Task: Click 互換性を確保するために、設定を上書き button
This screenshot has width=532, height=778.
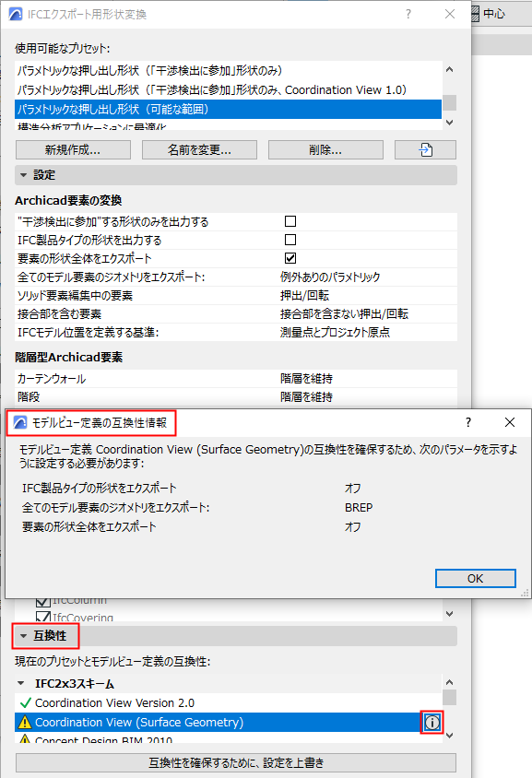Action: click(236, 762)
